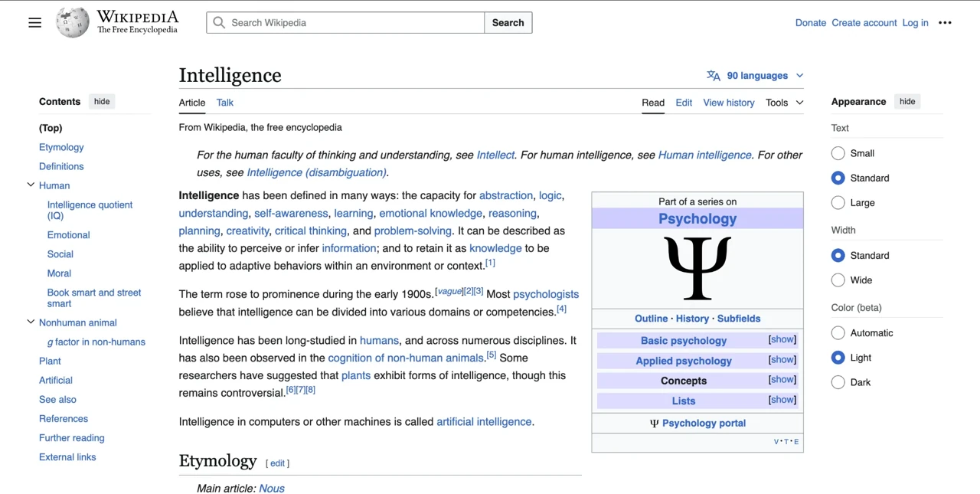Open the Subfields link in sidebar box
Screen dimensions: 980x494
click(739, 319)
